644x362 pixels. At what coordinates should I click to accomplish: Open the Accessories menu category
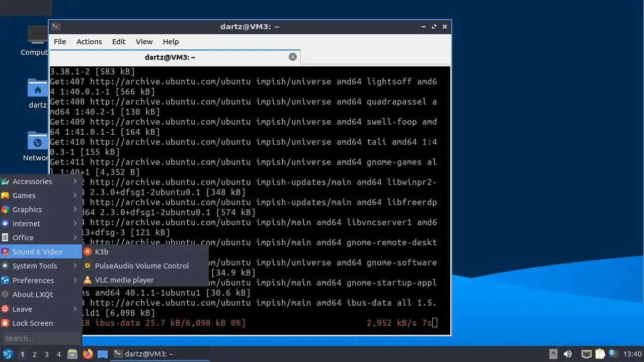point(41,181)
